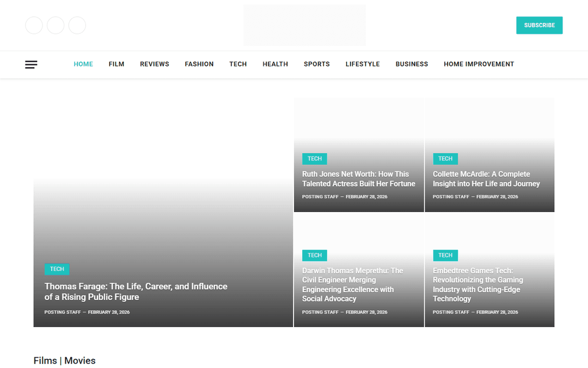Open the BUSINESS menu item

point(412,64)
